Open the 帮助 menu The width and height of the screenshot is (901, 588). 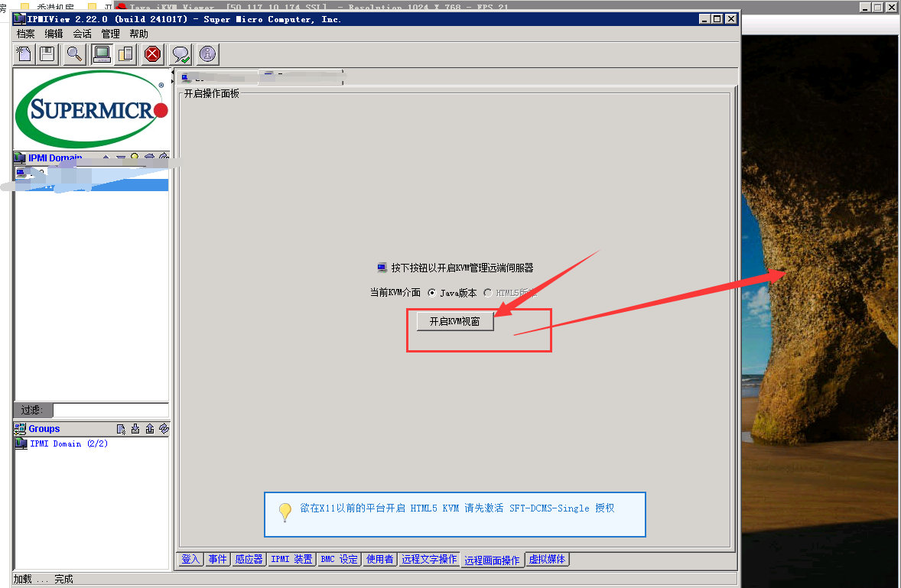pos(138,34)
